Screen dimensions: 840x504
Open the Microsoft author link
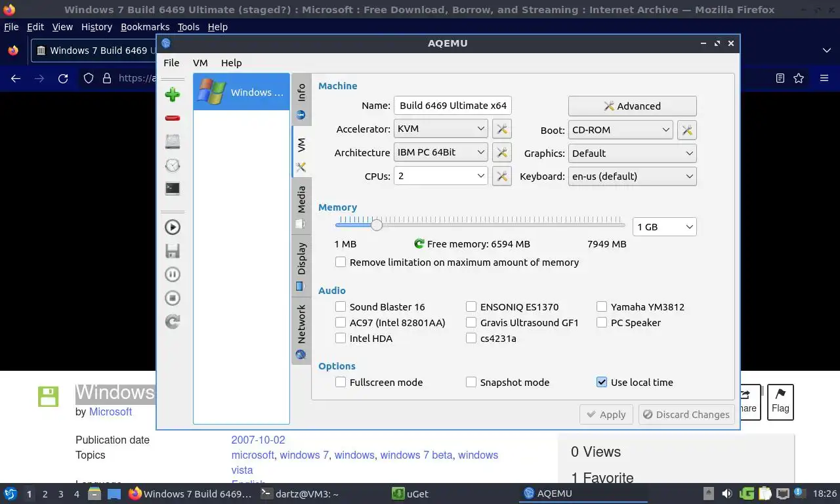point(110,411)
